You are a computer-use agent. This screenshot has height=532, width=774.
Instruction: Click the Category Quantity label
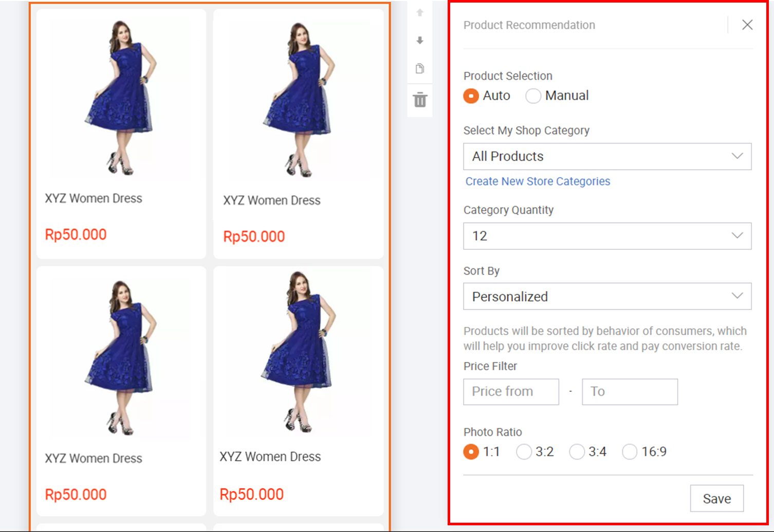(508, 210)
